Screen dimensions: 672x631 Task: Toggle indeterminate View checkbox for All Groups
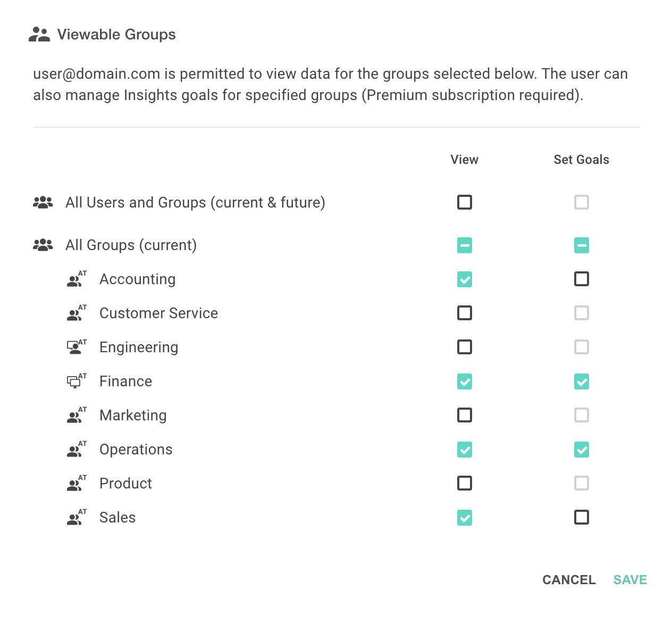[x=465, y=245]
